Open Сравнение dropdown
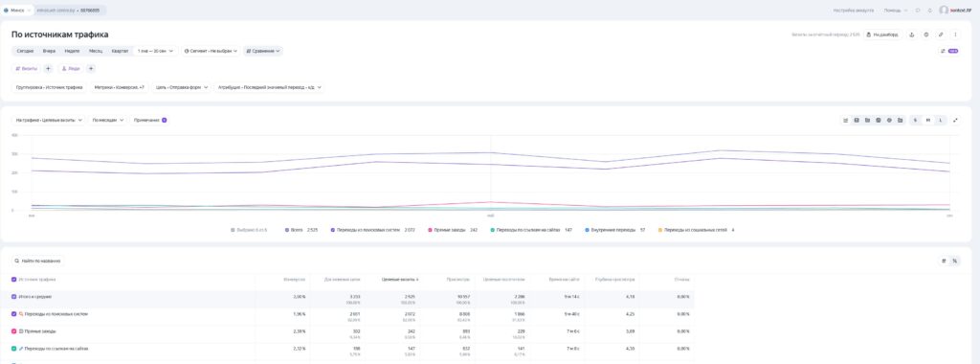The width and height of the screenshot is (980, 364). coord(263,52)
